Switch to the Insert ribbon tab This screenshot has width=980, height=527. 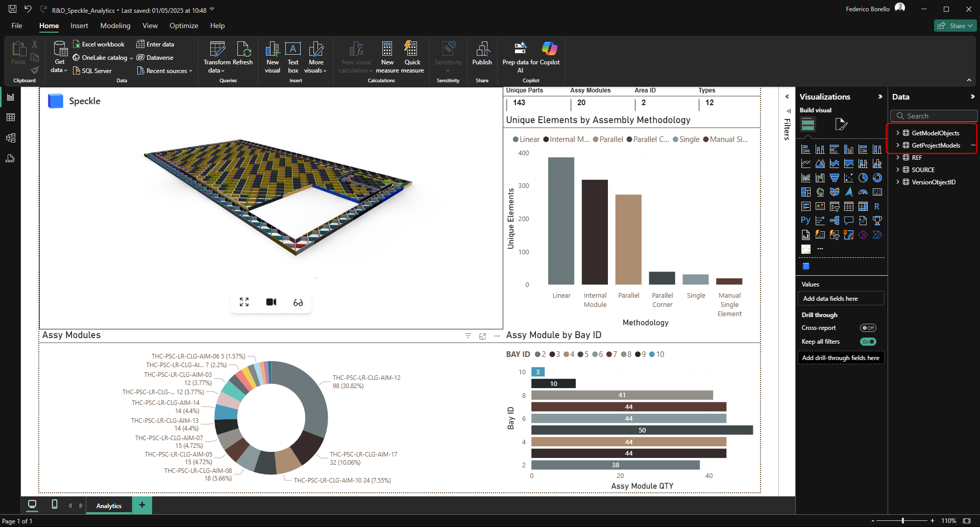point(79,26)
